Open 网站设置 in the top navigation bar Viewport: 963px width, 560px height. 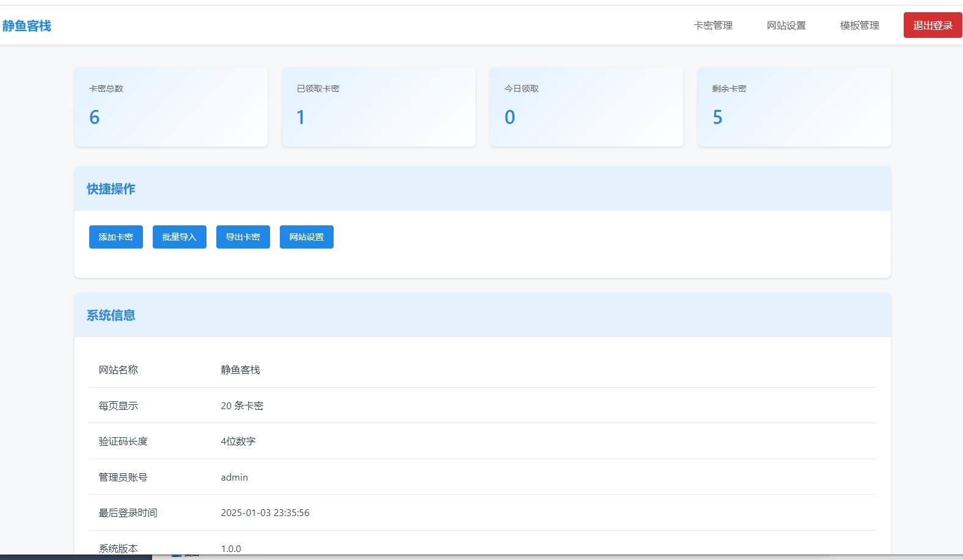pos(786,26)
